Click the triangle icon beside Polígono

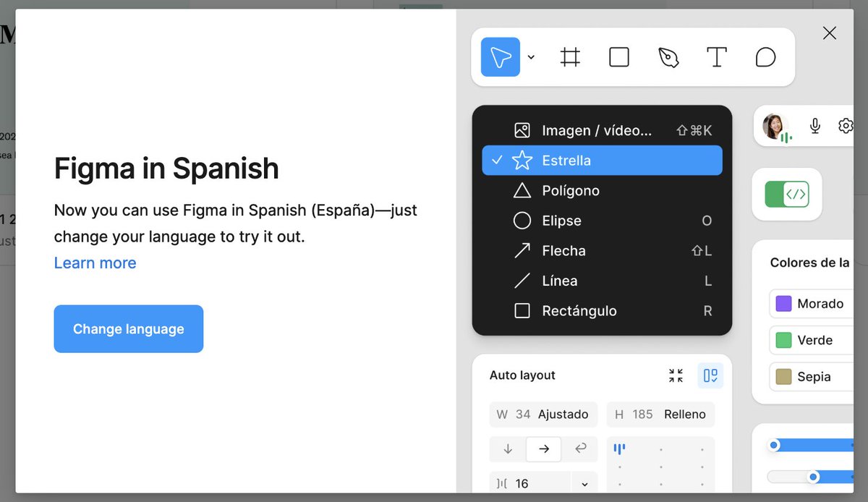522,191
